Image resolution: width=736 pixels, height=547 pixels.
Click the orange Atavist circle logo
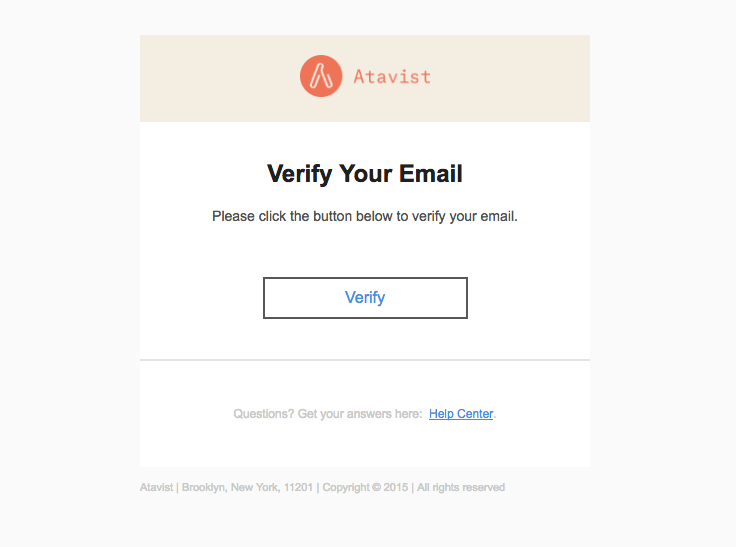coord(320,76)
